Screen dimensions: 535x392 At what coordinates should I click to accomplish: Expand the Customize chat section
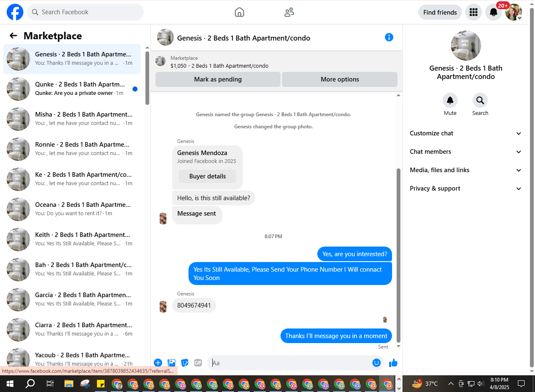click(x=466, y=133)
